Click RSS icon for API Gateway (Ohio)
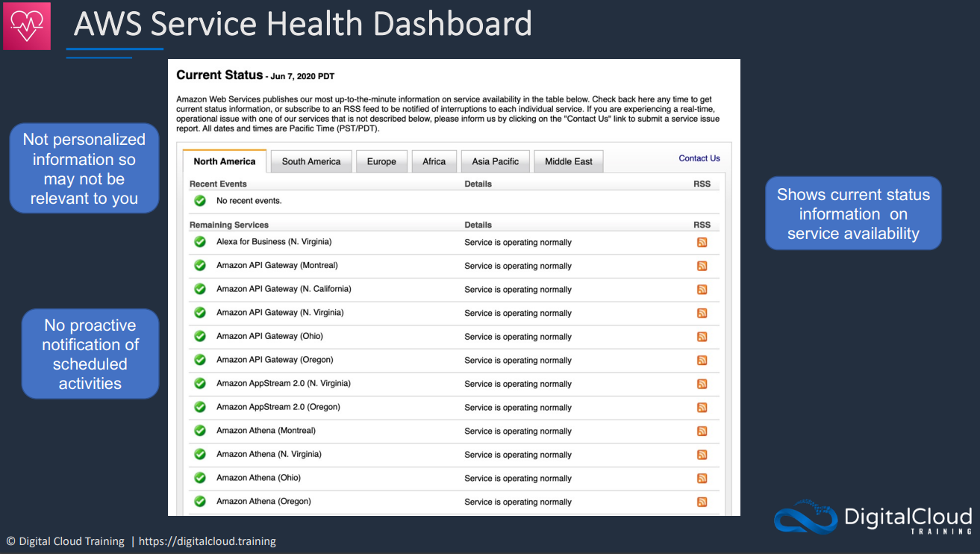980x554 pixels. coord(702,337)
